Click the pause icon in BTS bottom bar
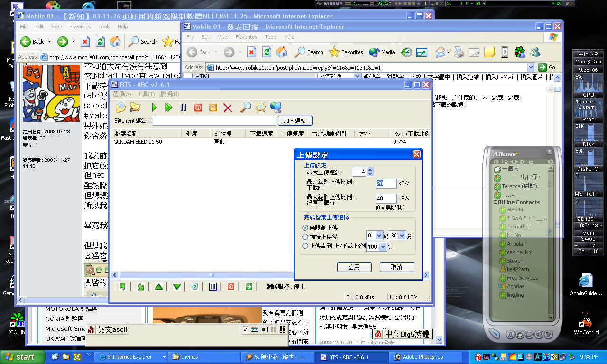 pyautogui.click(x=213, y=286)
